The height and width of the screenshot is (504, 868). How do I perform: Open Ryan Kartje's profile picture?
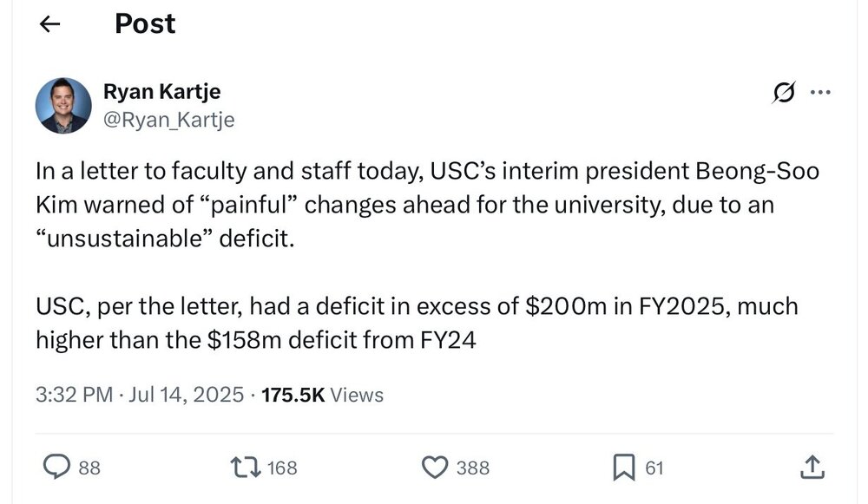coord(63,105)
